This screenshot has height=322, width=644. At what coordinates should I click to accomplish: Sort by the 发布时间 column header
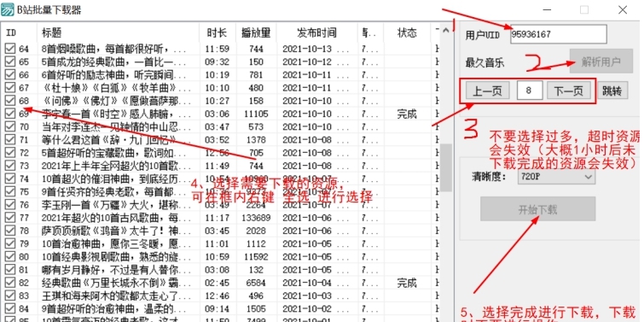tap(316, 33)
